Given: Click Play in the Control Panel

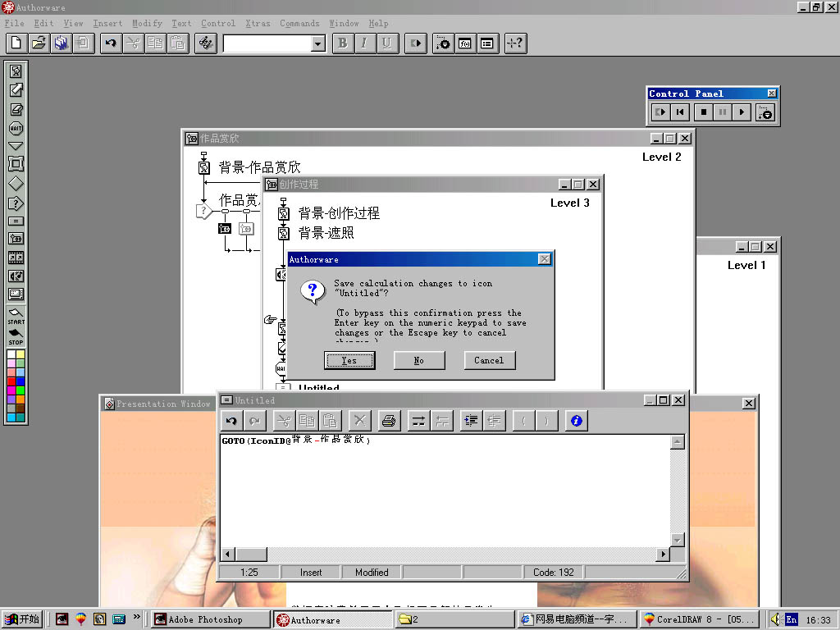Looking at the screenshot, I should [x=742, y=112].
